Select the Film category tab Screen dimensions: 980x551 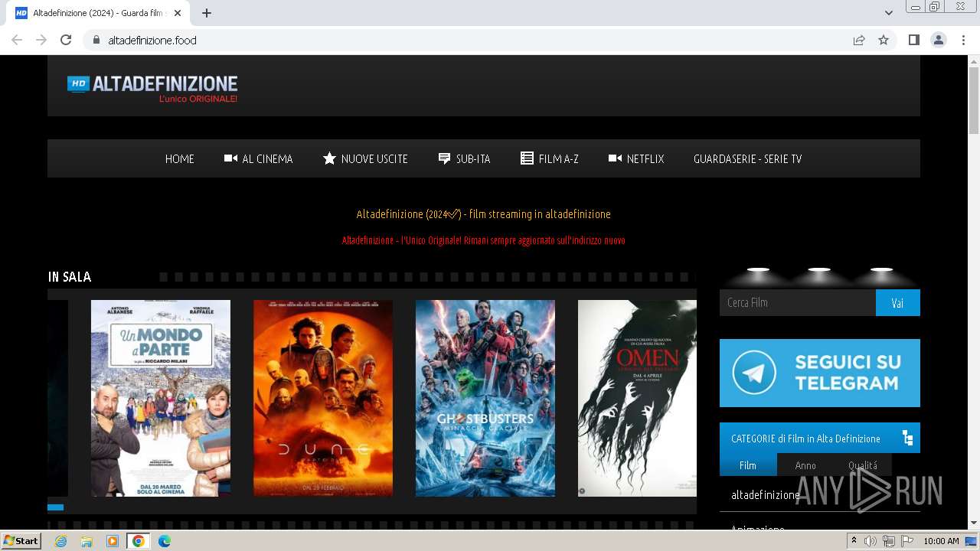point(748,465)
